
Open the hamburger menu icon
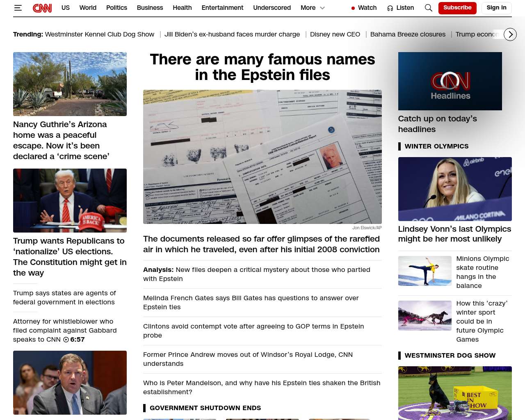tap(18, 8)
